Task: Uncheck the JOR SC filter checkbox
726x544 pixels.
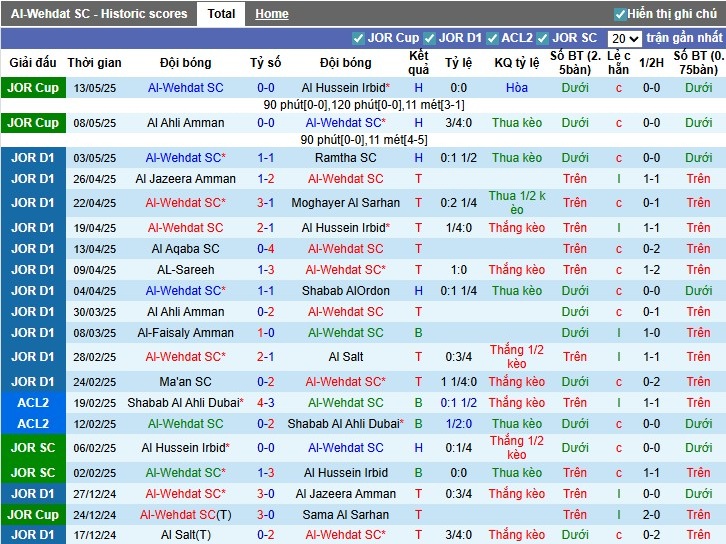Action: pos(543,38)
